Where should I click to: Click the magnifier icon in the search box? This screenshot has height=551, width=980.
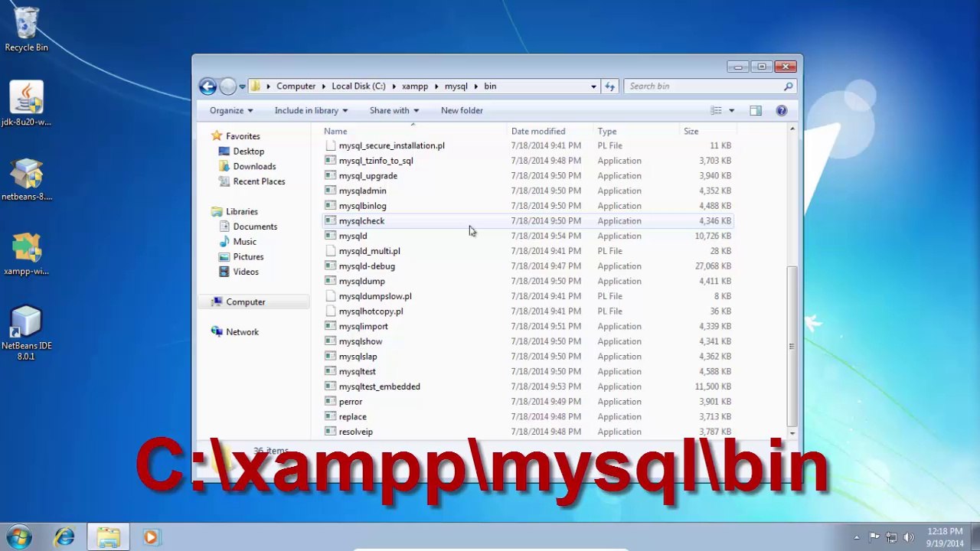(x=789, y=86)
